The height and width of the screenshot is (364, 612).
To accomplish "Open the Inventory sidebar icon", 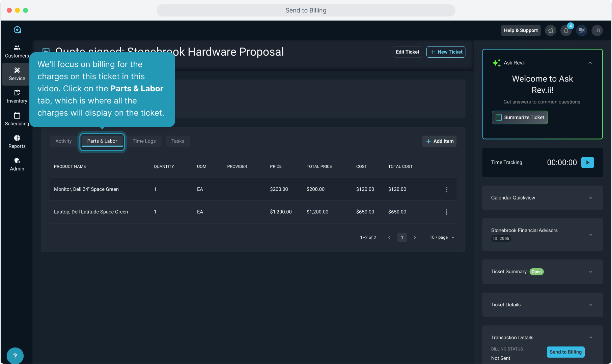I will coord(17,96).
